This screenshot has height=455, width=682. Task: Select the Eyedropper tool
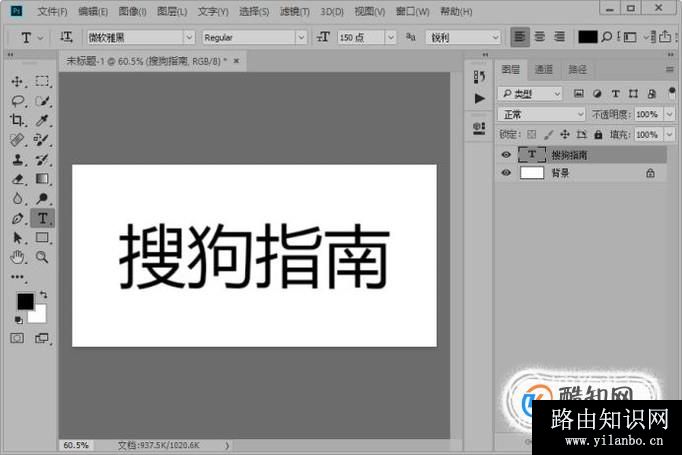tap(42, 120)
